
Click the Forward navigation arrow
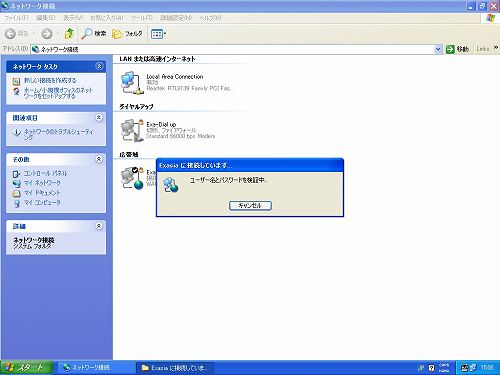47,33
